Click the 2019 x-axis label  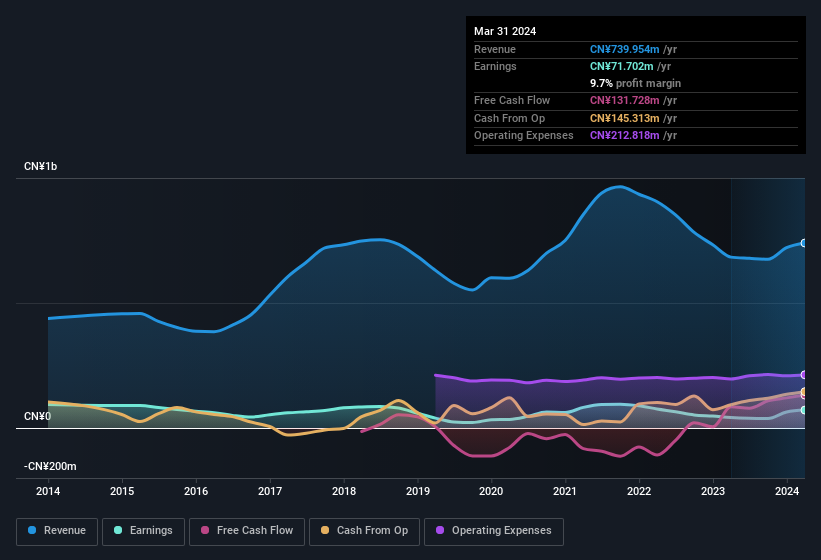pyautogui.click(x=418, y=491)
